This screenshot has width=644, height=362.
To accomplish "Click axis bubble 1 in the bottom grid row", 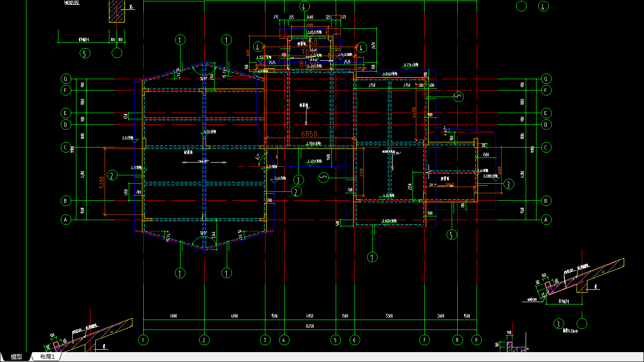I will tap(143, 339).
